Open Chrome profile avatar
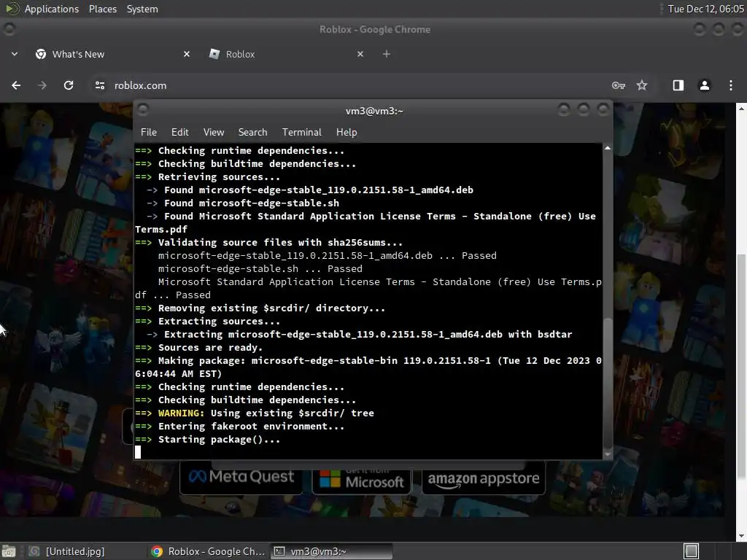747x560 pixels. tap(704, 85)
